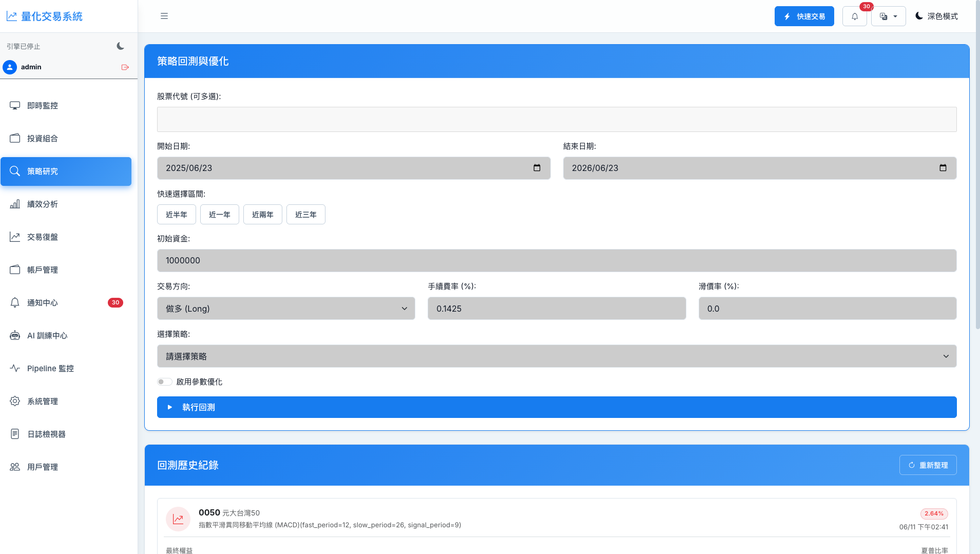Open the notification bell with badge 30

click(855, 16)
